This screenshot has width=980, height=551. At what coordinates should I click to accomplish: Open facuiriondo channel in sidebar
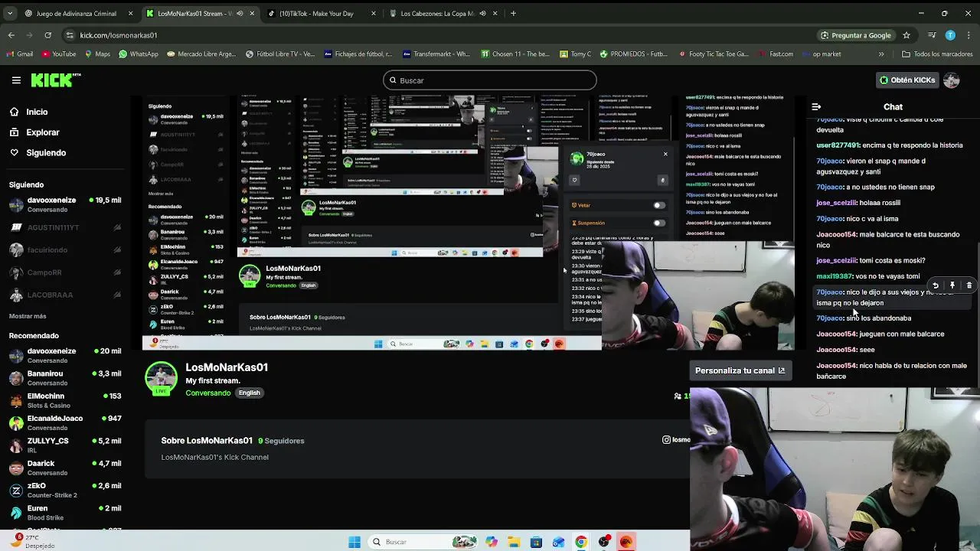65,249
